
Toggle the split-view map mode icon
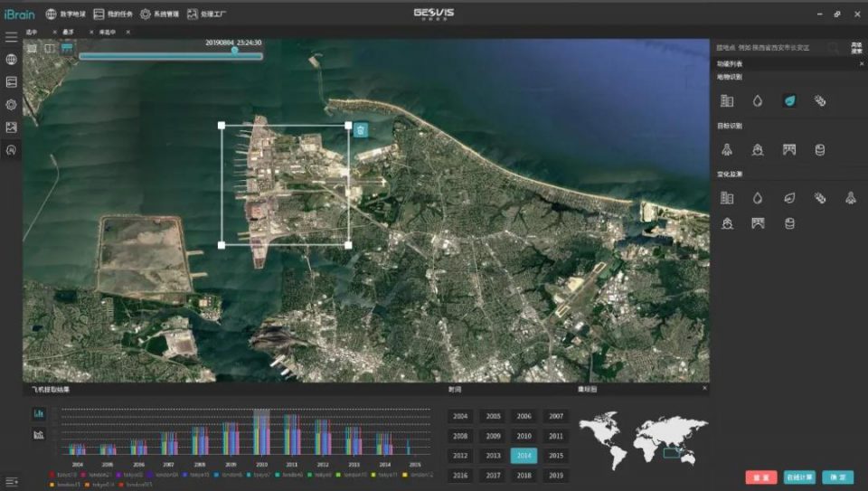coord(49,48)
